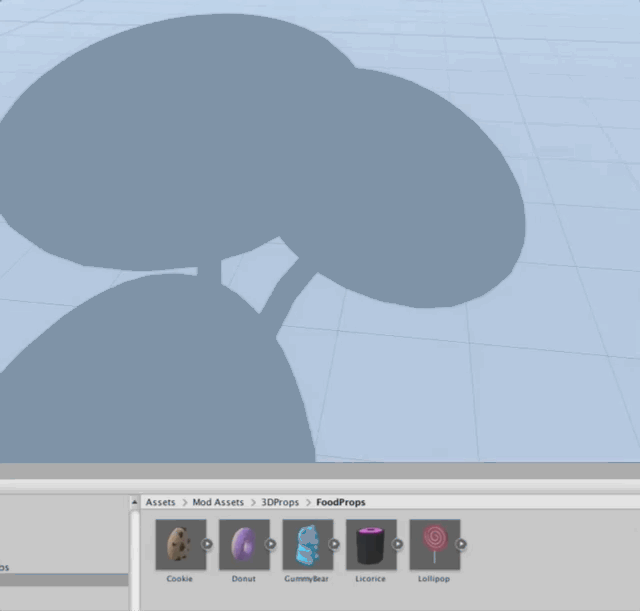Expand the GummyBear asset sub-items arrow

(335, 544)
